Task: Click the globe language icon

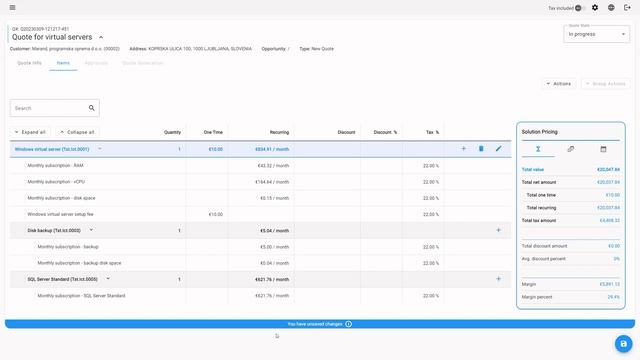Action: pos(611,7)
